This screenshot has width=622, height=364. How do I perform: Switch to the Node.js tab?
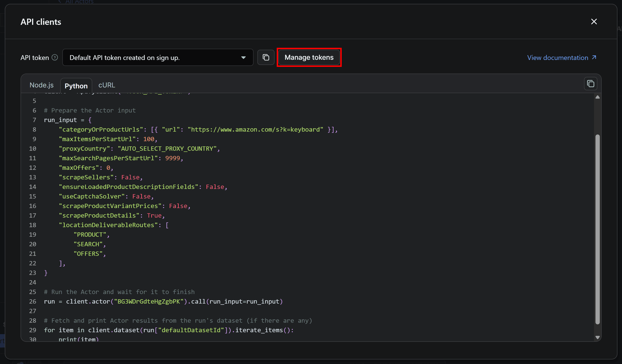tap(42, 85)
